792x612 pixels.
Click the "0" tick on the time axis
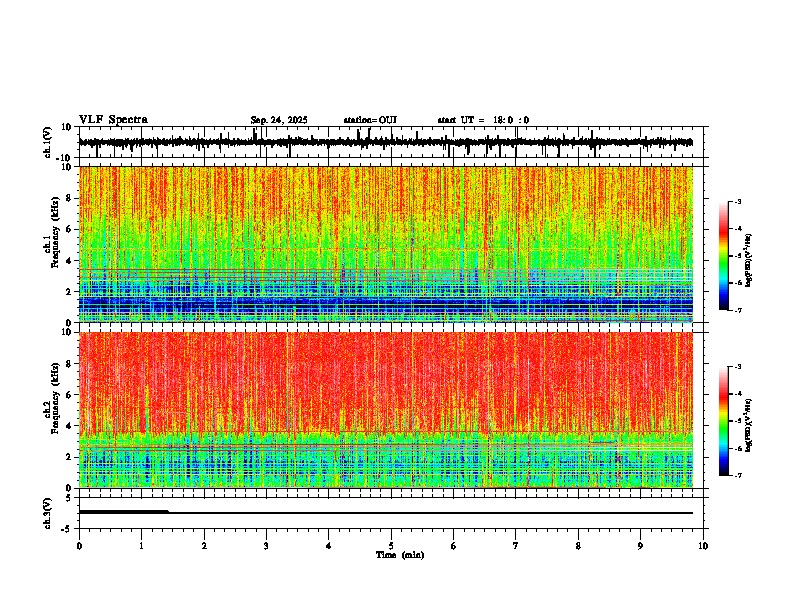click(x=79, y=546)
